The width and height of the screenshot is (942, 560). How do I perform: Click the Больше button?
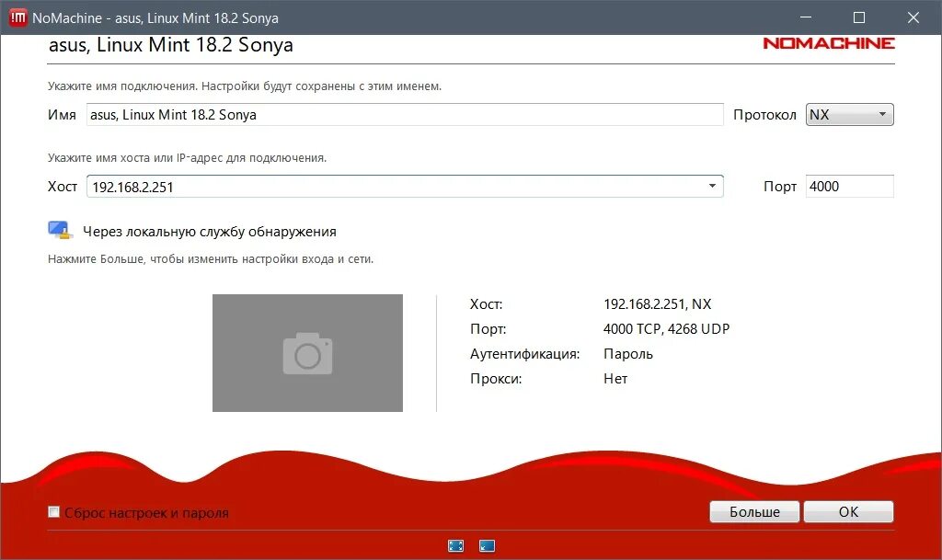754,512
